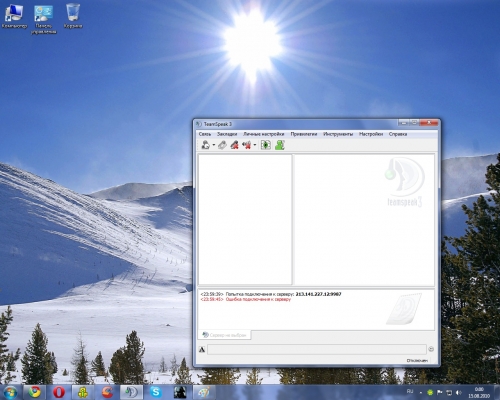Open the dropdown arrow next to speaker mute icon
500x400 pixels.
click(255, 145)
